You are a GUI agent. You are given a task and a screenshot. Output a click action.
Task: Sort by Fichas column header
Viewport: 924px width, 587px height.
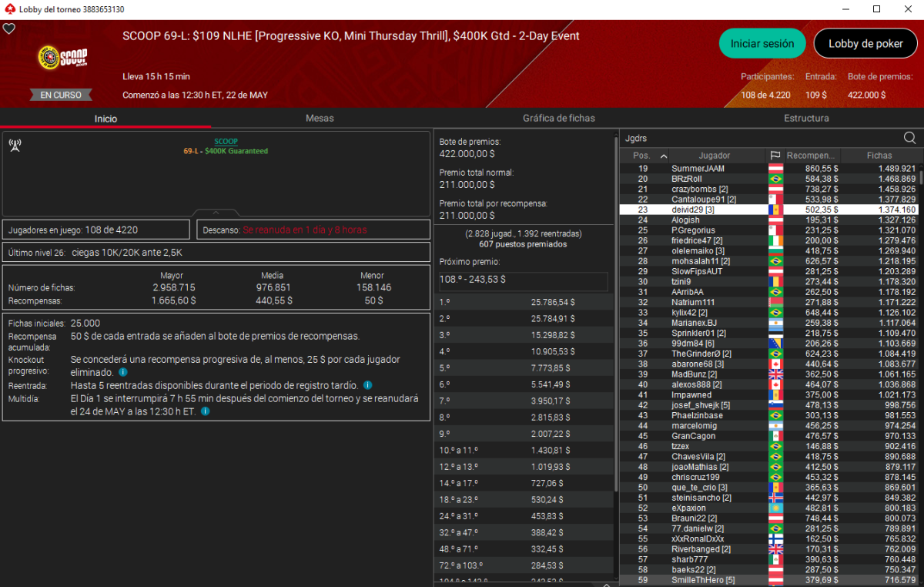click(x=879, y=156)
